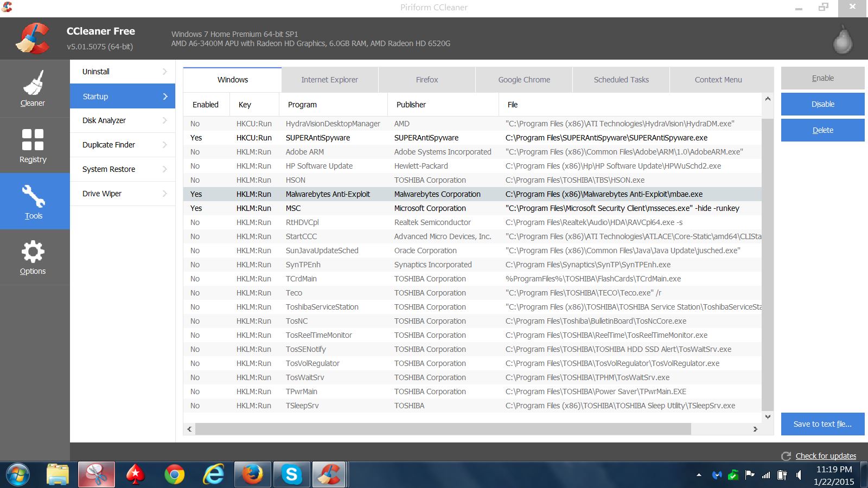Select the HP Software Update entry
Viewport: 868px width, 488px height.
[x=473, y=166]
